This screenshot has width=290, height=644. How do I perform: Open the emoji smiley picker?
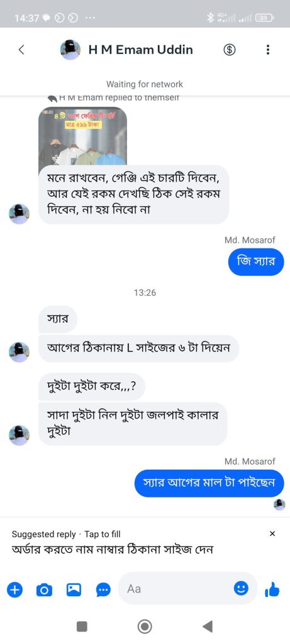click(241, 589)
